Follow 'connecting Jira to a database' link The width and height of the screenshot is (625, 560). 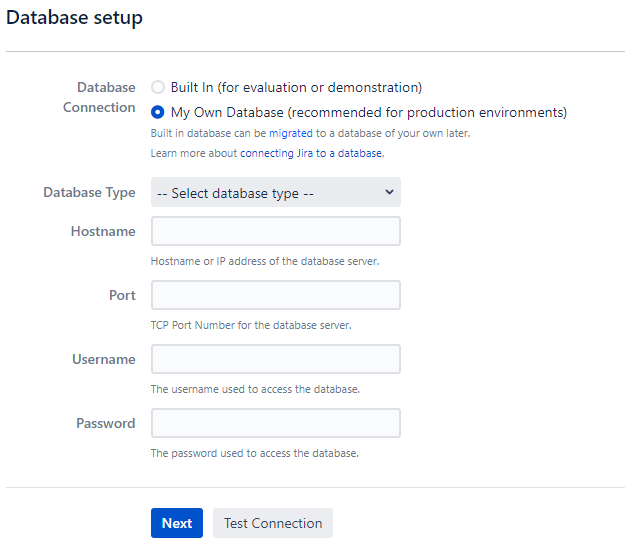coord(311,154)
